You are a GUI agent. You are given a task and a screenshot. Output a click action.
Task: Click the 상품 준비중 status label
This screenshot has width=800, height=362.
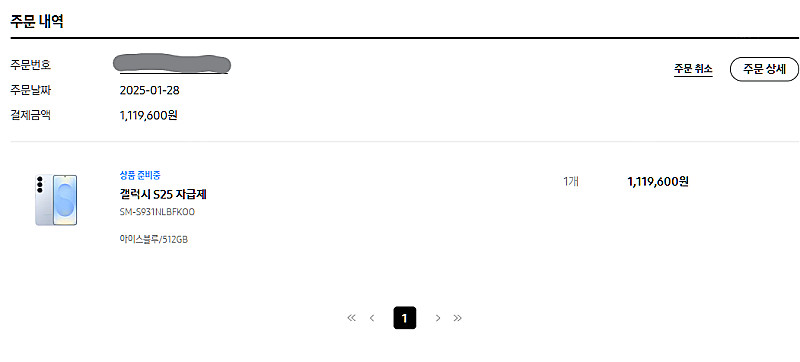click(140, 175)
